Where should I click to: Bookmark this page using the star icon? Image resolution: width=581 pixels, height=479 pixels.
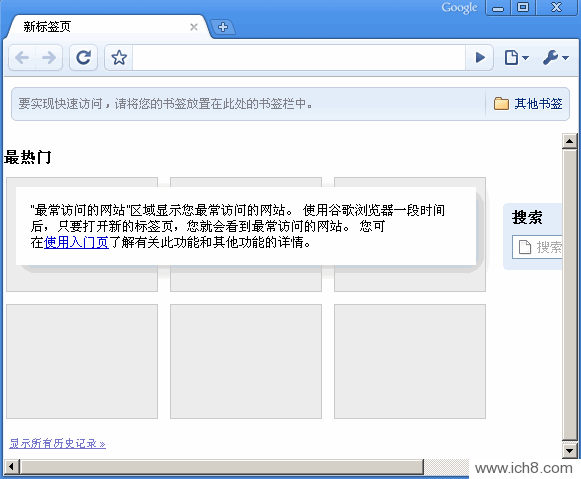pyautogui.click(x=119, y=57)
